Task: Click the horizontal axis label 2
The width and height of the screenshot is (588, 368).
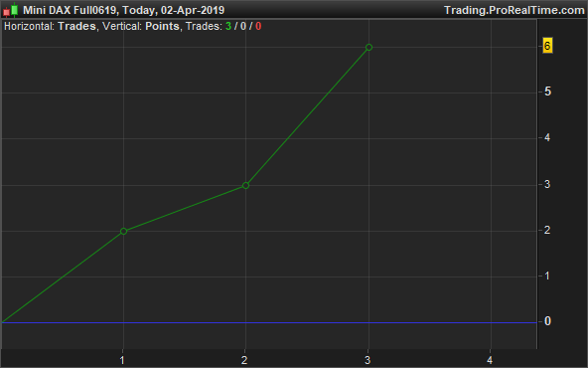Action: coord(244,360)
